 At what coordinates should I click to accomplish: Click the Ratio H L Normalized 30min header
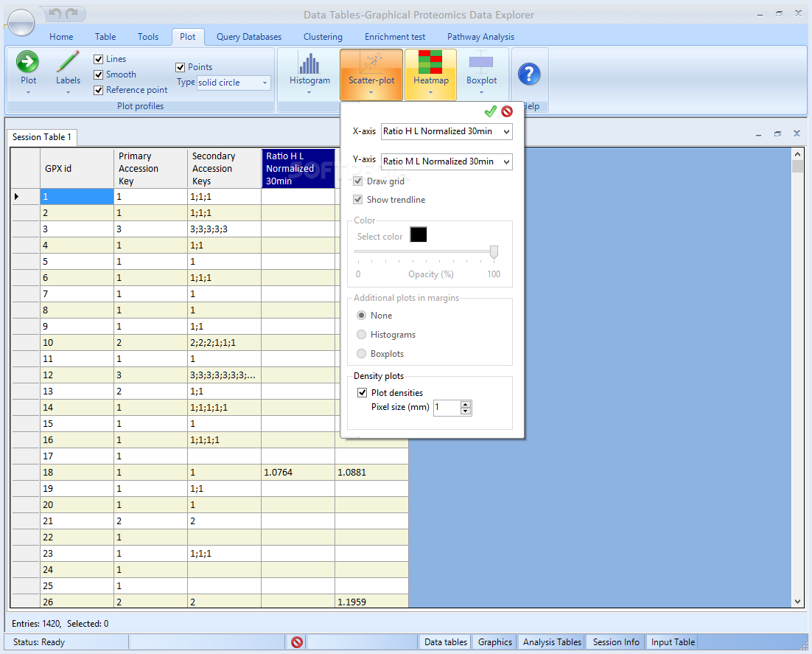tap(299, 168)
